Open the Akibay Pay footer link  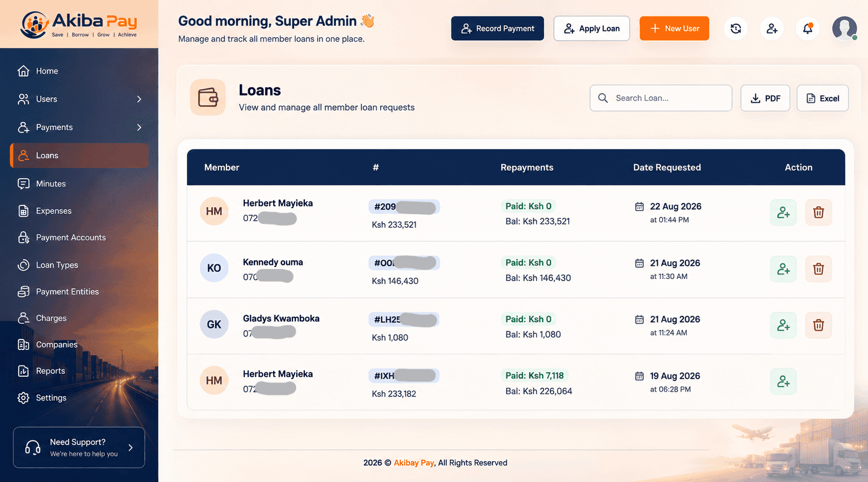tap(414, 463)
